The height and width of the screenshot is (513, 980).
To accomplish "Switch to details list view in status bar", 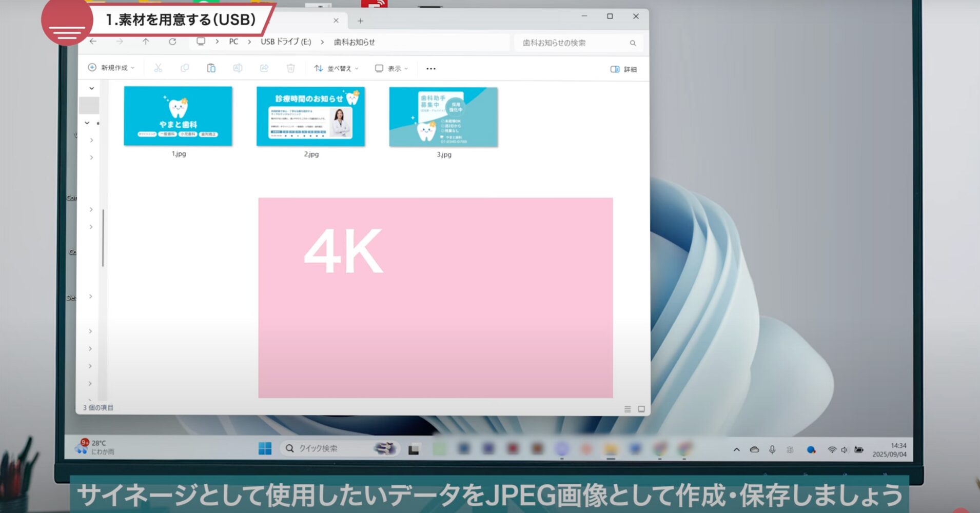I will coord(628,409).
